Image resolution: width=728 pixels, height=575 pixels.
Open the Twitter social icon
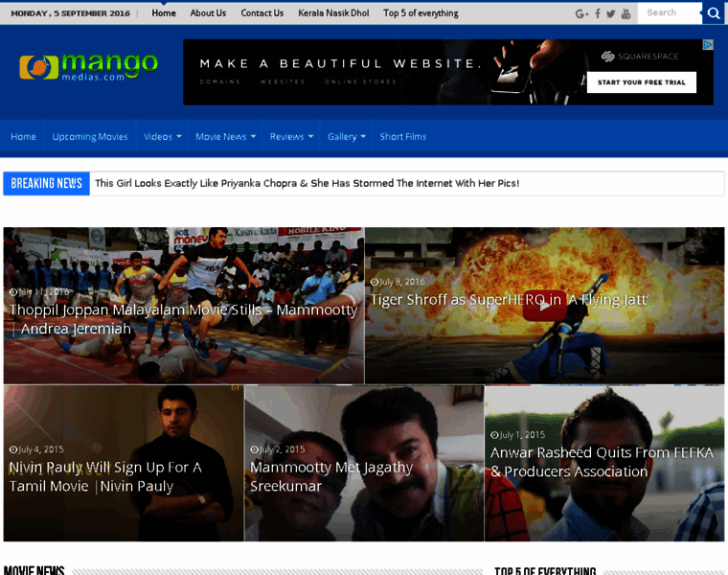click(611, 14)
